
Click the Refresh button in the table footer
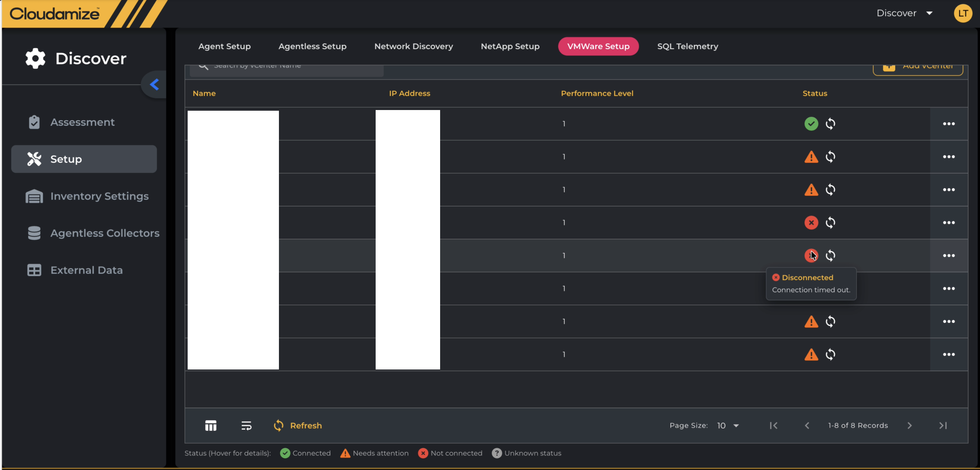tap(298, 426)
